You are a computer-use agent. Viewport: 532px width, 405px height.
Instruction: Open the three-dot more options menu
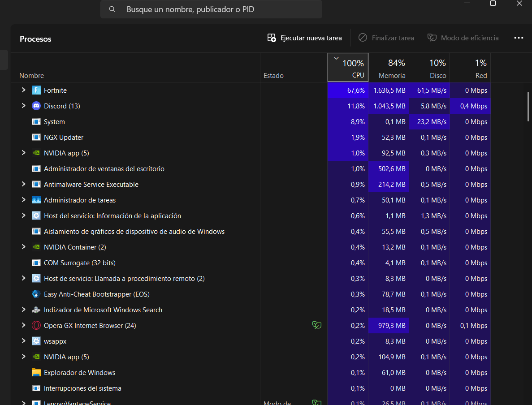[x=519, y=38]
